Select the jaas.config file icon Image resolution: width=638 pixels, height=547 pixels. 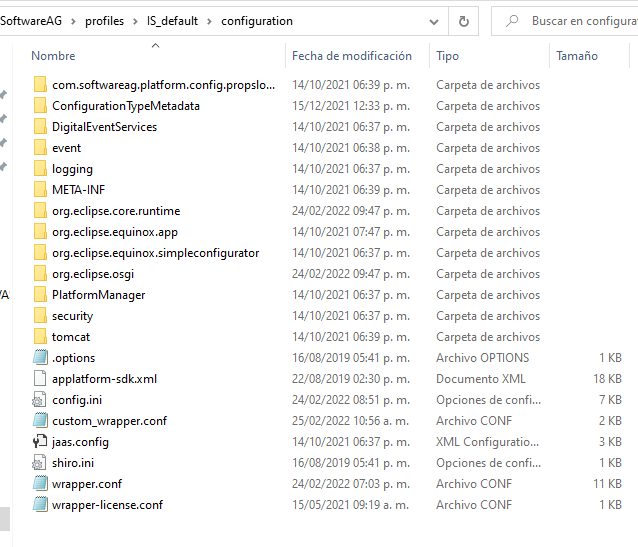pyautogui.click(x=40, y=442)
